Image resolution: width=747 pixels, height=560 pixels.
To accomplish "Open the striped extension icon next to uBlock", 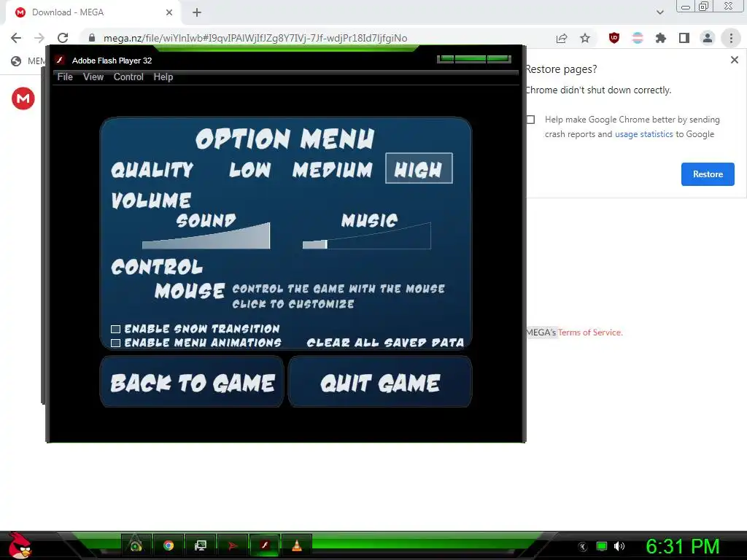I will point(638,38).
